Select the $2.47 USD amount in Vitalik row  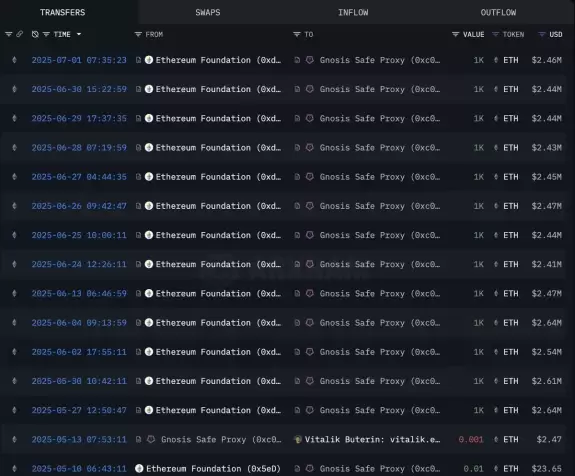(x=549, y=439)
